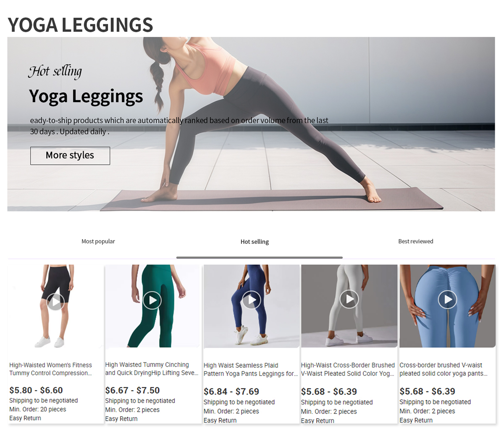Open High Waisted Tummy Cinching product title
The image size is (504, 441).
click(152, 369)
